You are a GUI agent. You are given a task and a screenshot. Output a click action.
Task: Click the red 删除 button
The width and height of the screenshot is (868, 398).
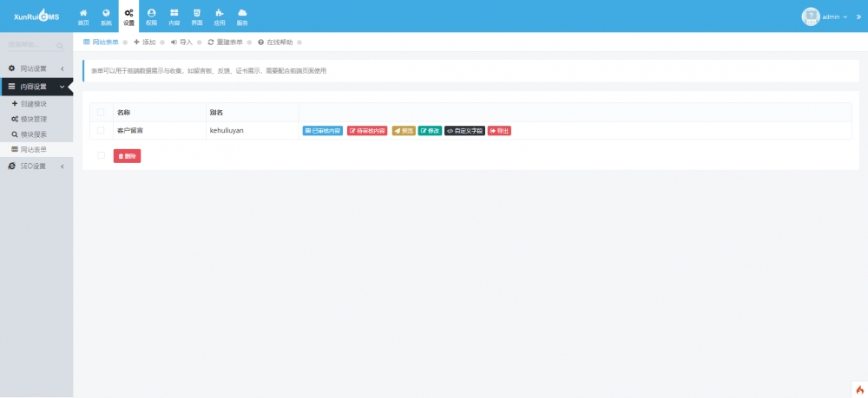(128, 156)
